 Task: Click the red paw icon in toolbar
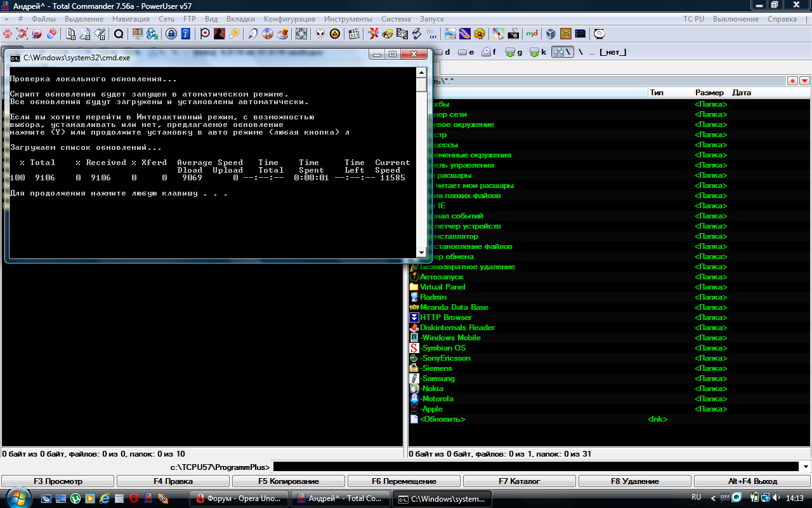click(x=8, y=34)
